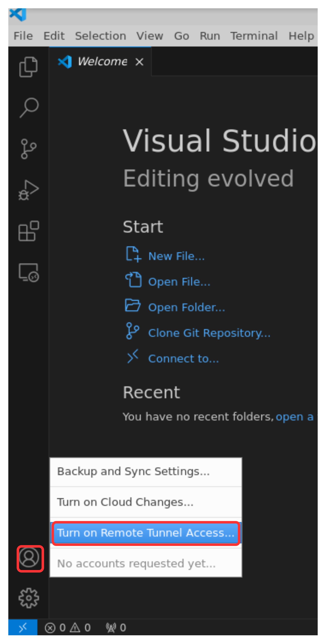326x644 pixels.
Task: Click 'You have no recent folders' text
Action: [x=198, y=417]
